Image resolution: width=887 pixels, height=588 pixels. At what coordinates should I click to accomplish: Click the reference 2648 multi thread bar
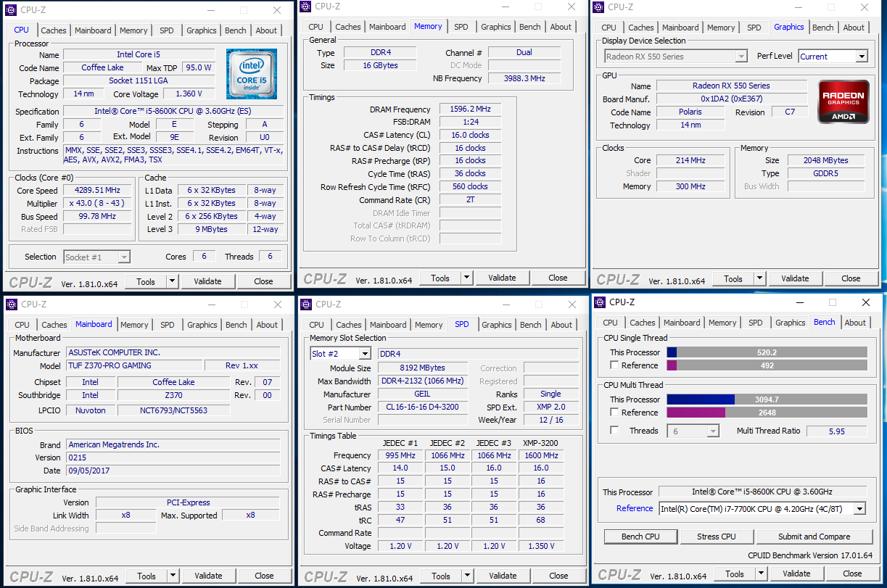[x=767, y=413]
